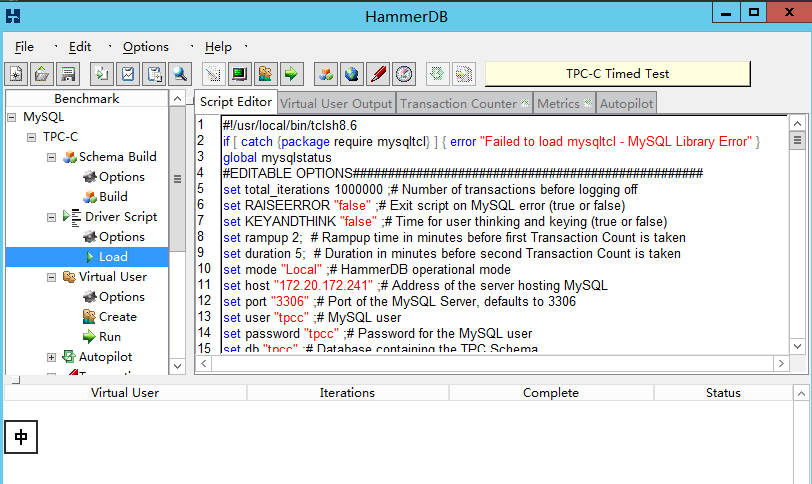Click the green arrow run users icon
812x484 pixels.
(x=291, y=74)
